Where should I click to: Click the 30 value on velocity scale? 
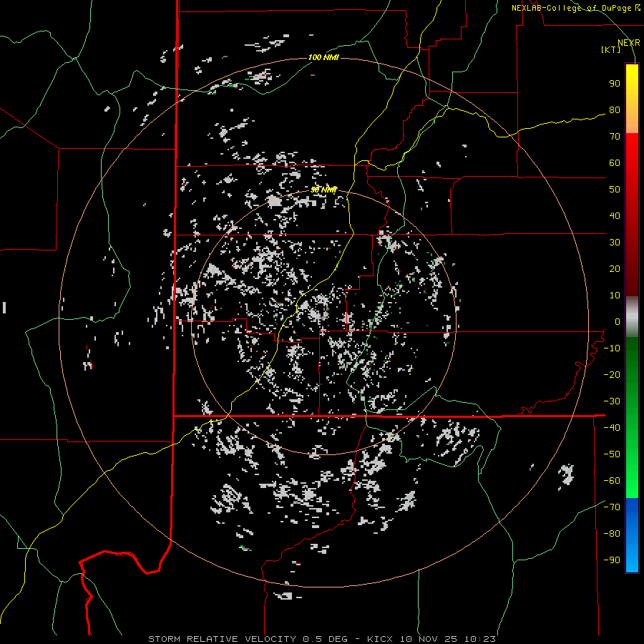(615, 243)
